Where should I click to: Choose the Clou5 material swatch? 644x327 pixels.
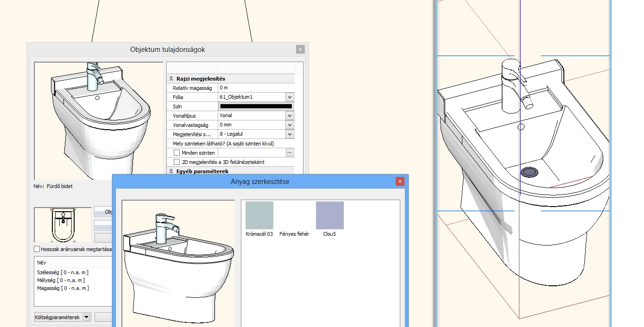[329, 215]
